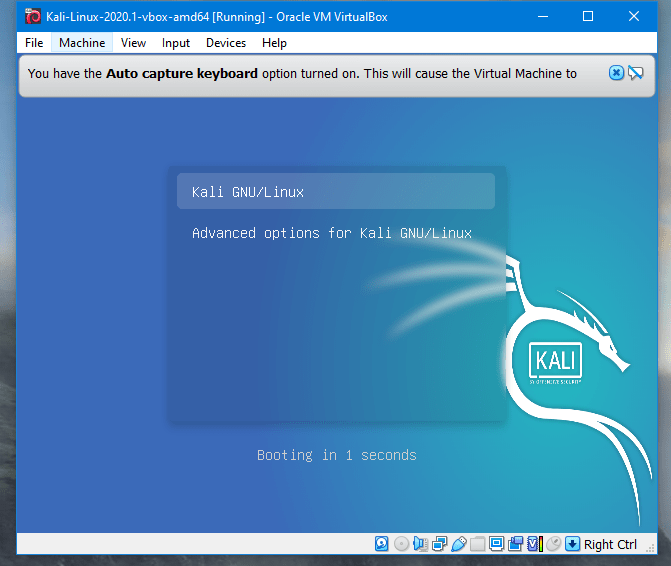
Task: Click the mouse integration status icon
Action: (553, 544)
